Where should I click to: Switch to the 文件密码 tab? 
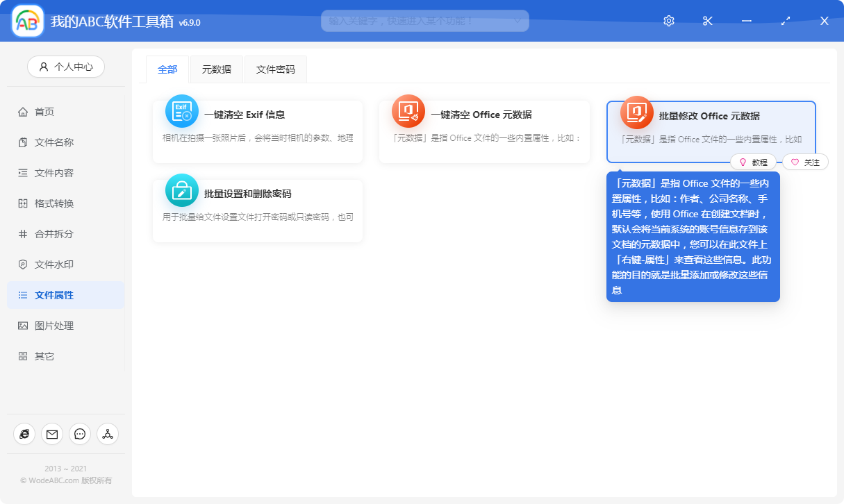tap(275, 69)
